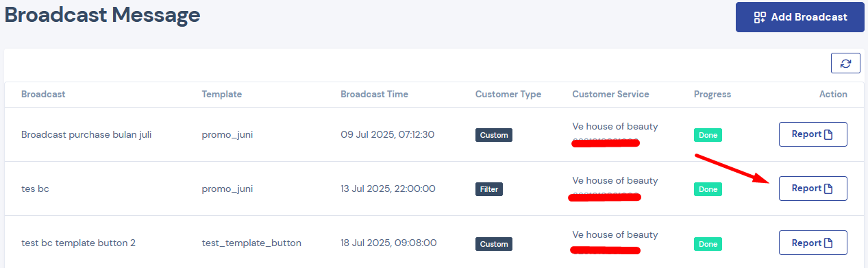Open Report for tes bc broadcast
Image resolution: width=868 pixels, height=268 pixels.
click(x=813, y=188)
